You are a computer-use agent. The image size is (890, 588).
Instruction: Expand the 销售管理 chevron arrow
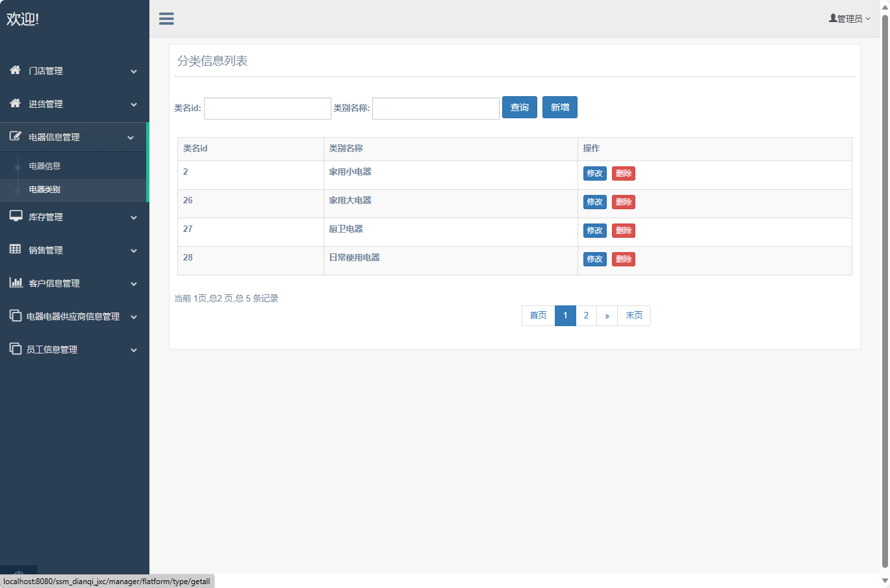(134, 251)
